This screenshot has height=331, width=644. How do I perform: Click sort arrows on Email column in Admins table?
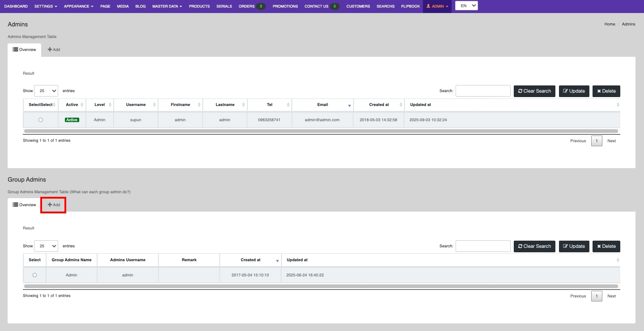pyautogui.click(x=350, y=105)
